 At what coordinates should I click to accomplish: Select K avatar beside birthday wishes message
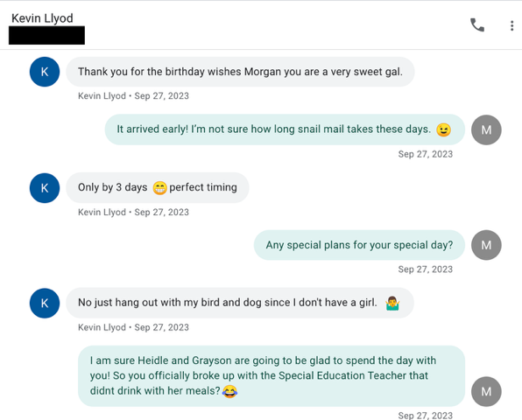click(x=45, y=72)
